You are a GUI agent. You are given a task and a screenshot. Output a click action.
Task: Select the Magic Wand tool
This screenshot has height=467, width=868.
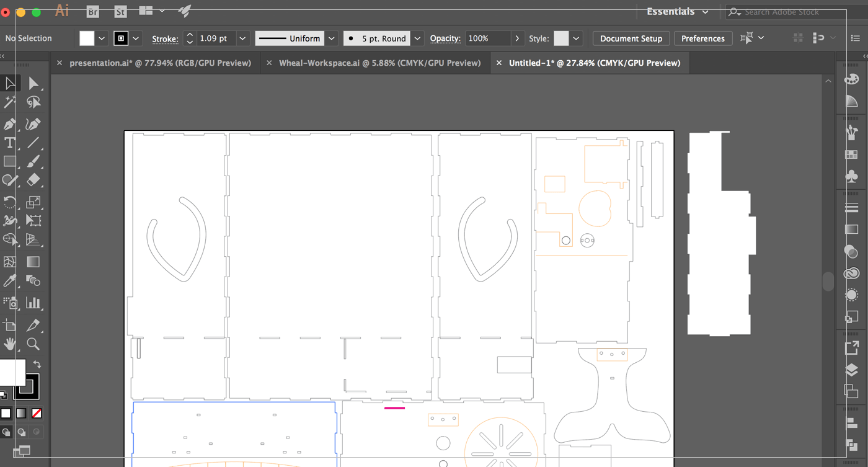[10, 102]
